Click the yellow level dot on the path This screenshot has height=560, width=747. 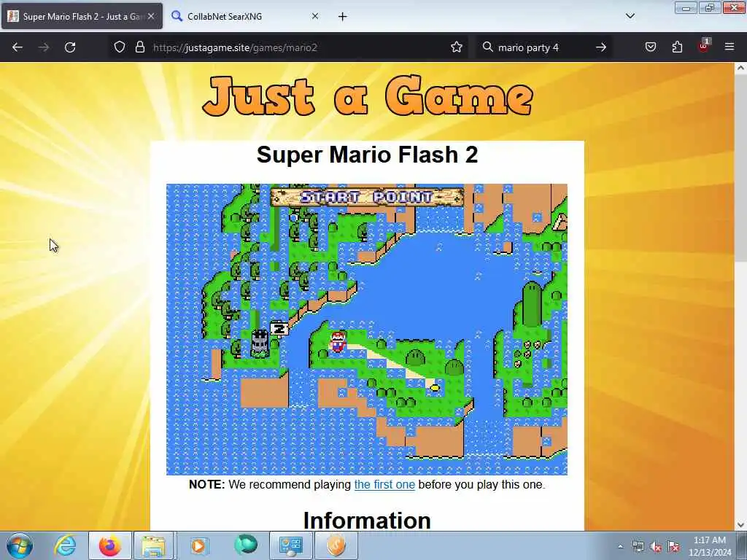pos(435,388)
